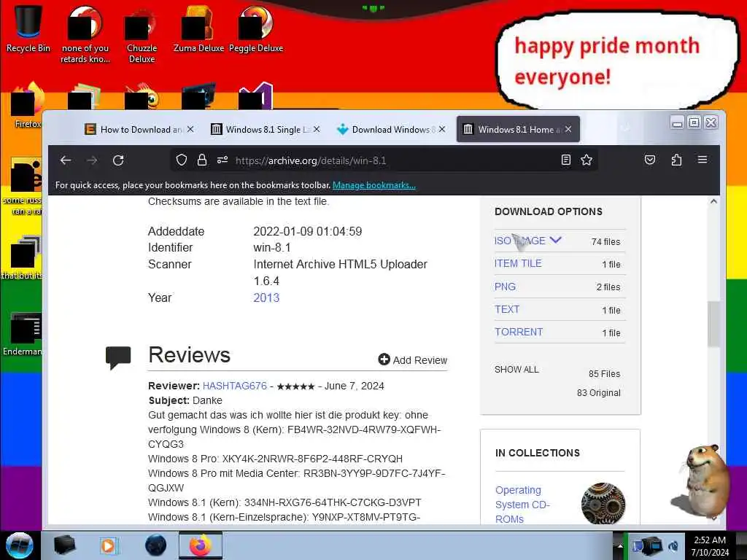
Task: Open the tracking protection shield icon
Action: click(x=182, y=160)
